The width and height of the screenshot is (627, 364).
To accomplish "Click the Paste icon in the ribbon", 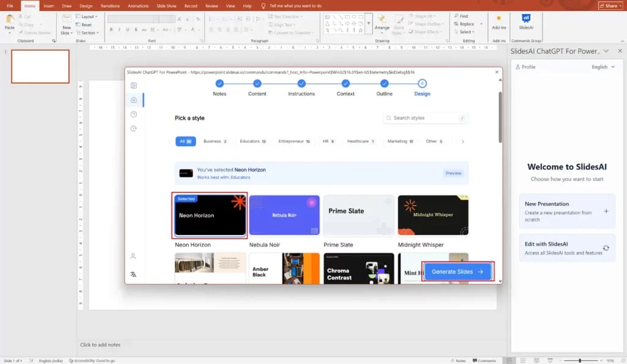I will [10, 22].
